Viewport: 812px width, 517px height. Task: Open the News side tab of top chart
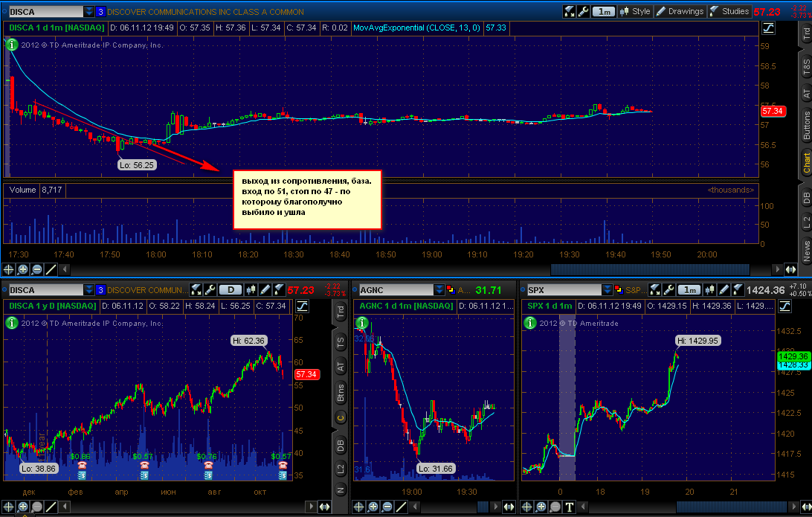click(806, 251)
